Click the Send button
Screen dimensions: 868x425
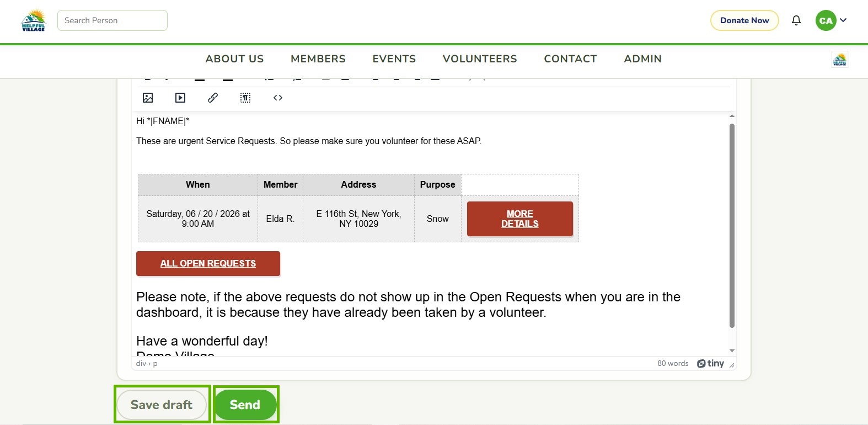tap(245, 405)
